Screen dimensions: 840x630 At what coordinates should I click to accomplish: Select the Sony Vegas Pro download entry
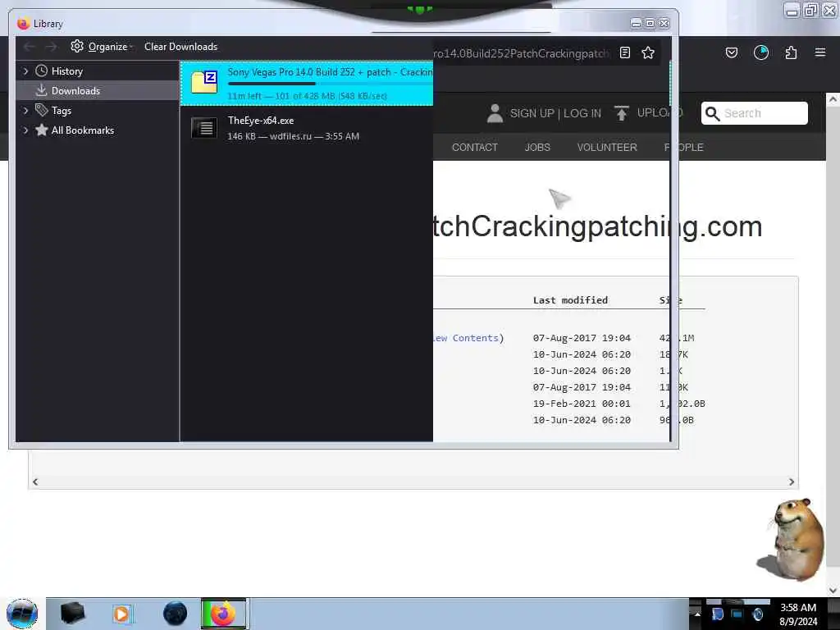point(307,83)
